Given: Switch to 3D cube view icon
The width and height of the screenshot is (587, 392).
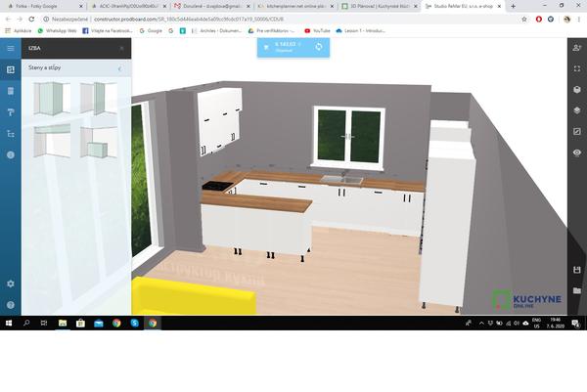Looking at the screenshot, I should tap(577, 89).
